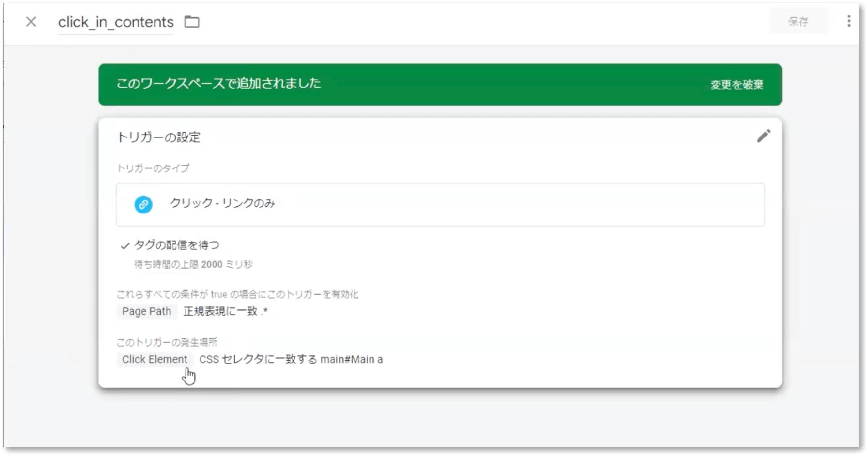Click the 正規表現に一致 .* condition text
868x456 pixels.
226,311
